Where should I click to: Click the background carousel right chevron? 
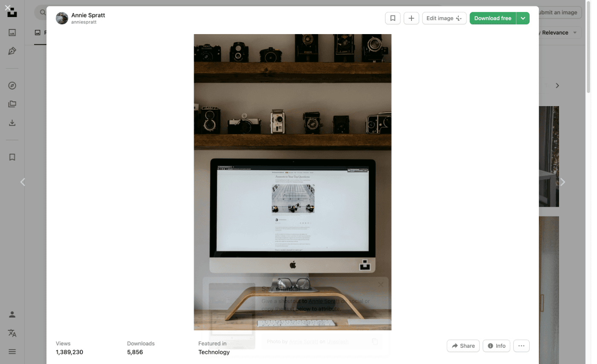coord(557,86)
